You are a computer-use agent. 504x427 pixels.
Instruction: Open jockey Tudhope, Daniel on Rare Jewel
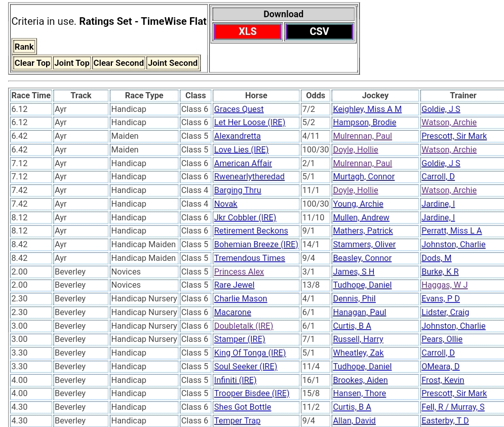(x=362, y=285)
